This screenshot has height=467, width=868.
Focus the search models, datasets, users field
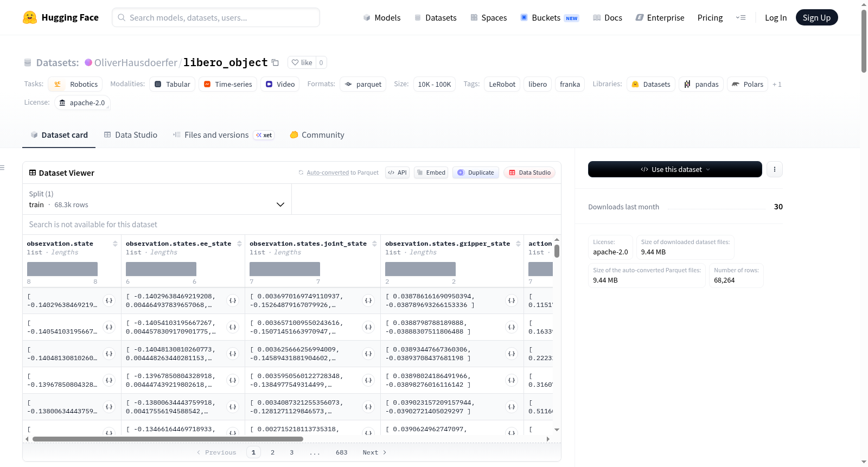click(x=216, y=17)
